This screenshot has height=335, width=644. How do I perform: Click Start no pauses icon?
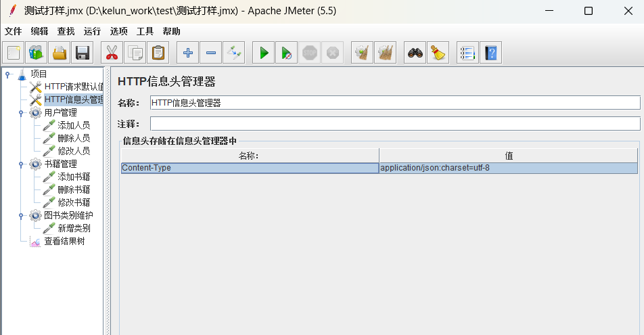pyautogui.click(x=287, y=53)
